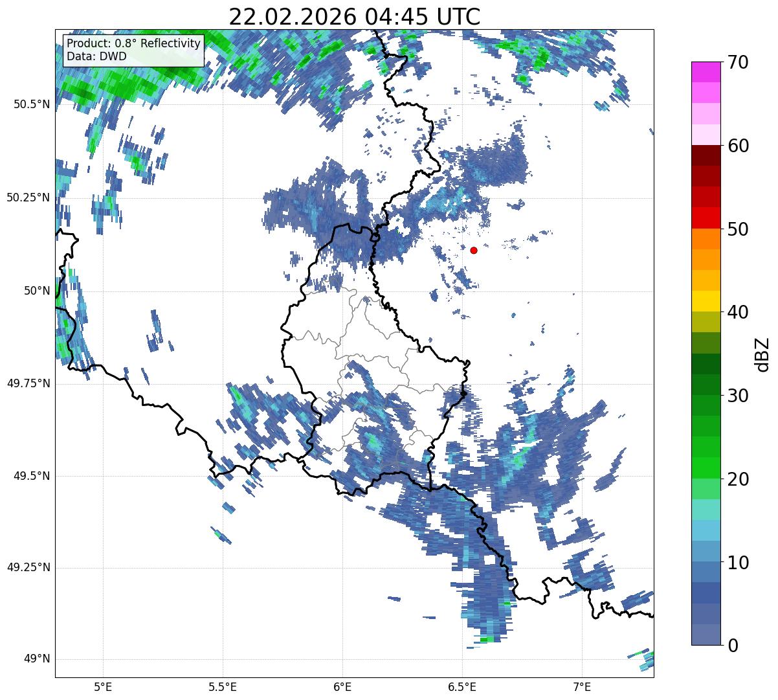Click the 'dBZ' colorbar axis label
Viewport: 778px width, 700px height.
[762, 354]
